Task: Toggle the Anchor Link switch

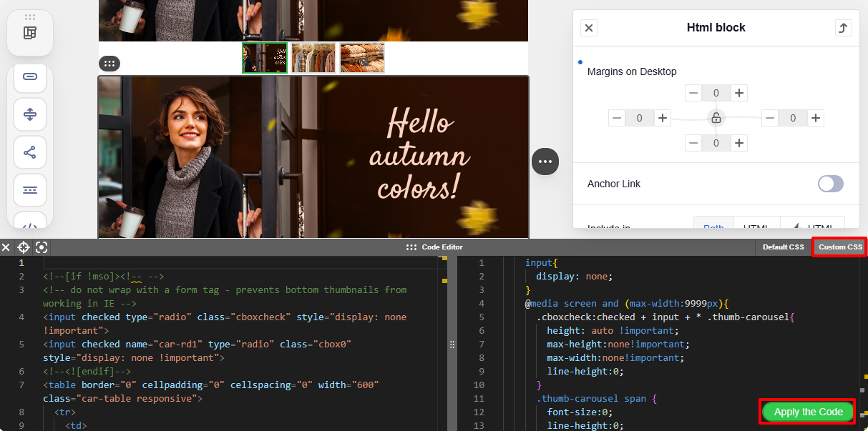Action: [831, 184]
